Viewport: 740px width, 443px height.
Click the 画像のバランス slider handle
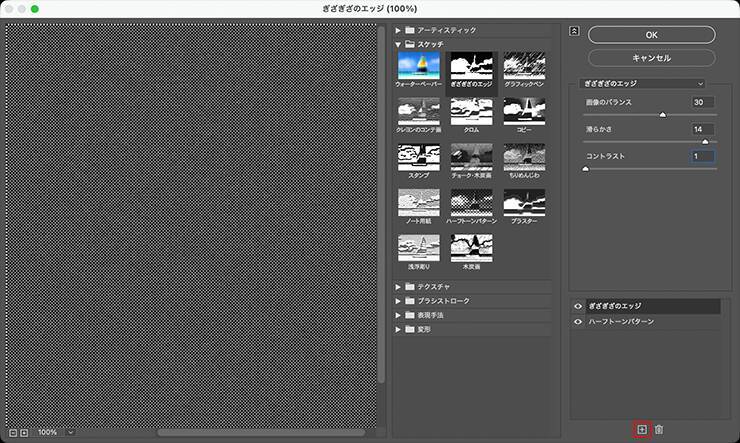(663, 115)
